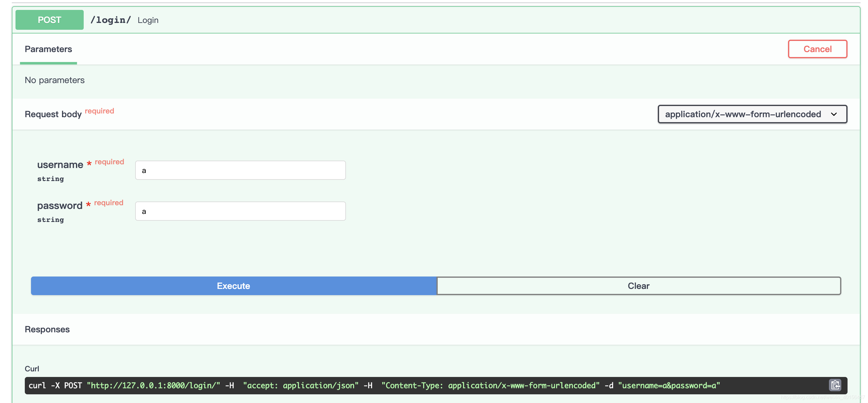Click the curl command text block
The image size is (868, 403).
[x=436, y=385]
